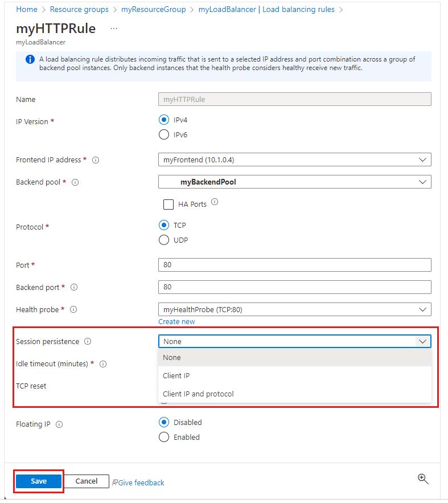
Task: Click the info icon next to Backend pool
Action: point(75,182)
